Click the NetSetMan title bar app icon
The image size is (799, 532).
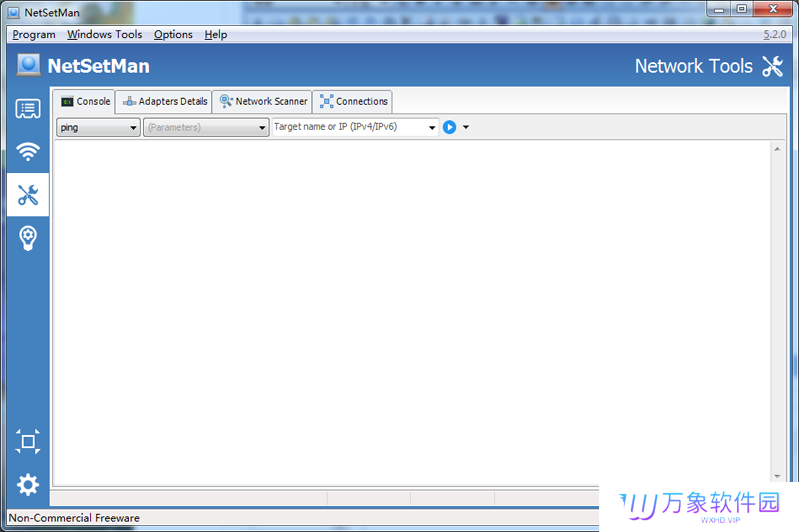tap(14, 12)
